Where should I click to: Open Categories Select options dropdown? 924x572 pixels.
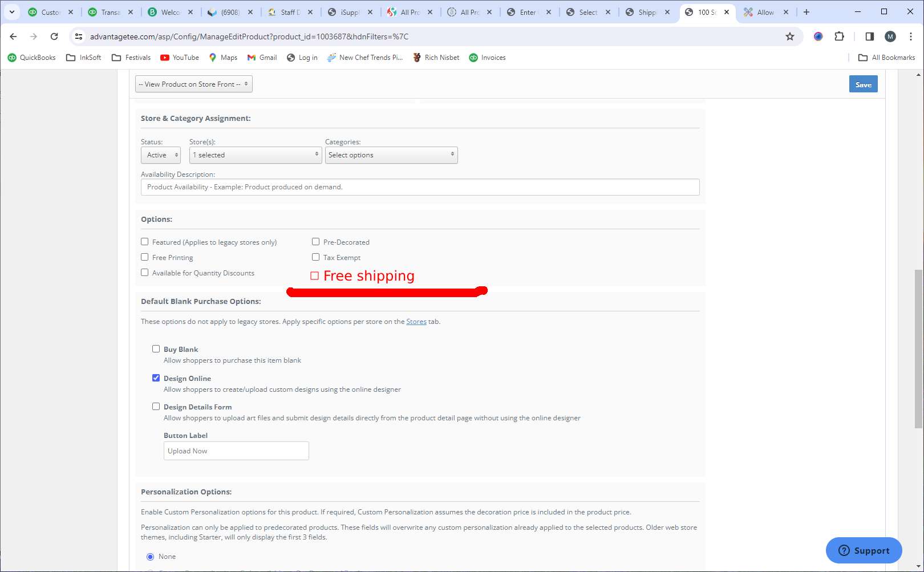(x=391, y=155)
